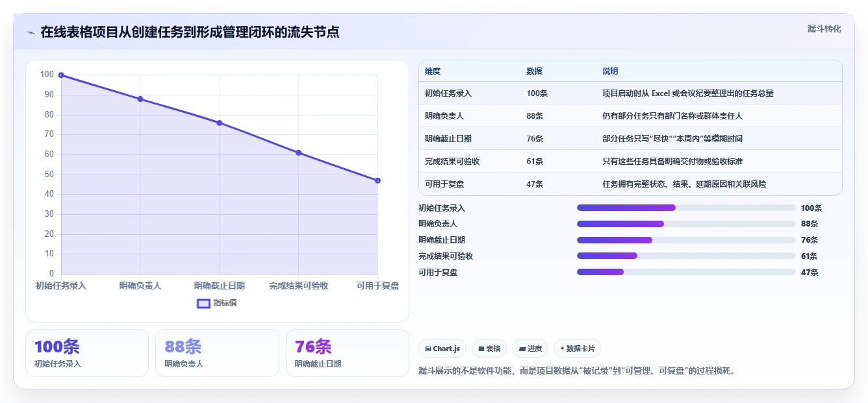Click the 明确负责人 progress bar
Image resolution: width=868 pixels, height=403 pixels.
[686, 224]
